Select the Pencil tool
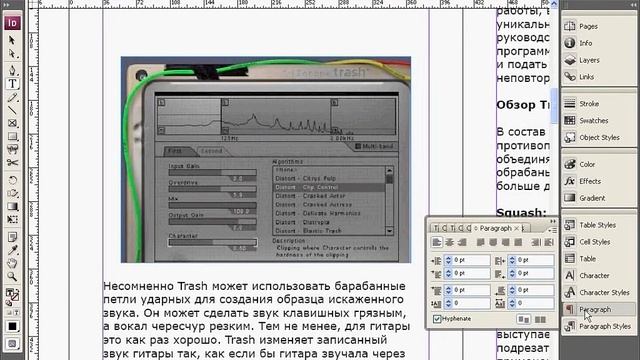 pyautogui.click(x=12, y=97)
